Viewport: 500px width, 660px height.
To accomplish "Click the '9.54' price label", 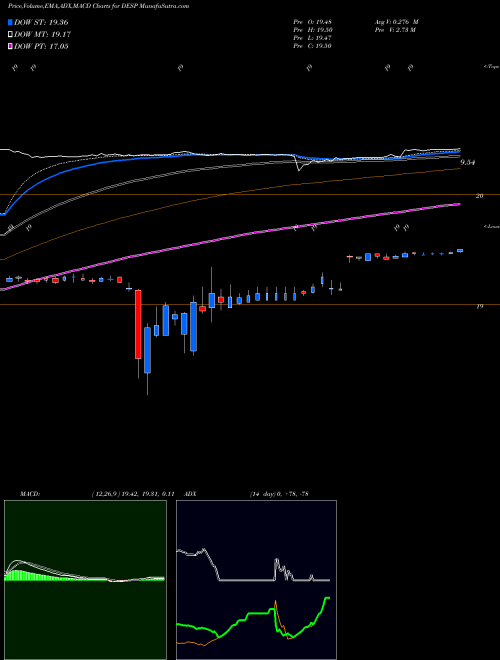I will 468,162.
